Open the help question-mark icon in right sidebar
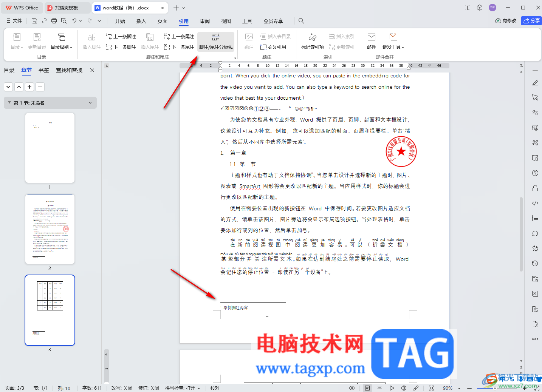The height and width of the screenshot is (392, 542). click(x=535, y=173)
